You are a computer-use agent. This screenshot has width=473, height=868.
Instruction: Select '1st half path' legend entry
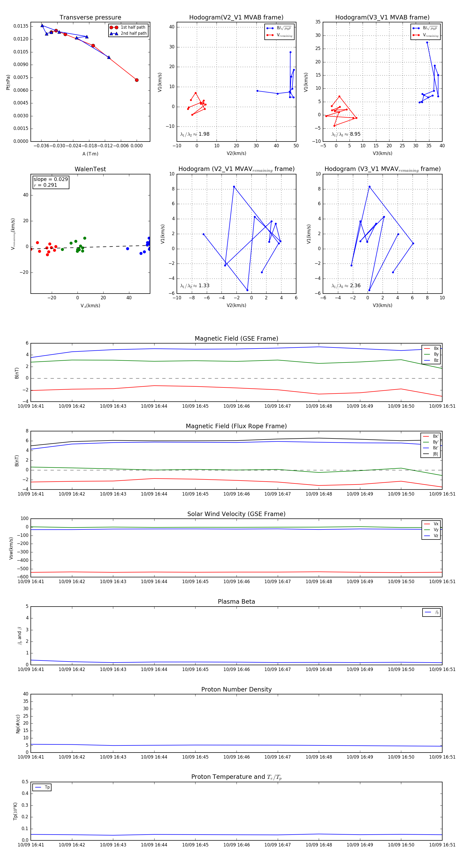(128, 27)
